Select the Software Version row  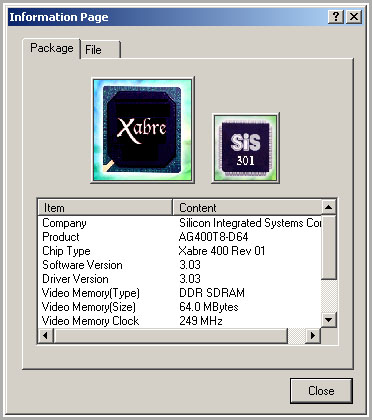[x=180, y=265]
